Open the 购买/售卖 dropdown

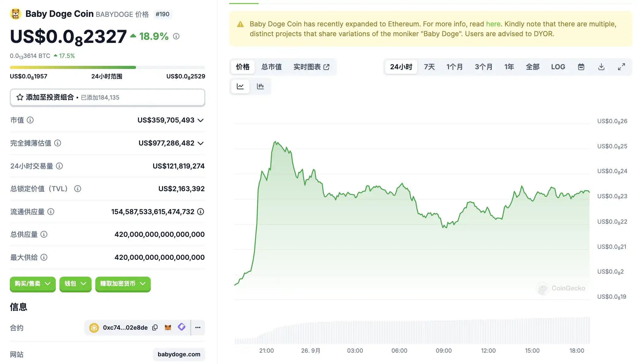pyautogui.click(x=32, y=284)
